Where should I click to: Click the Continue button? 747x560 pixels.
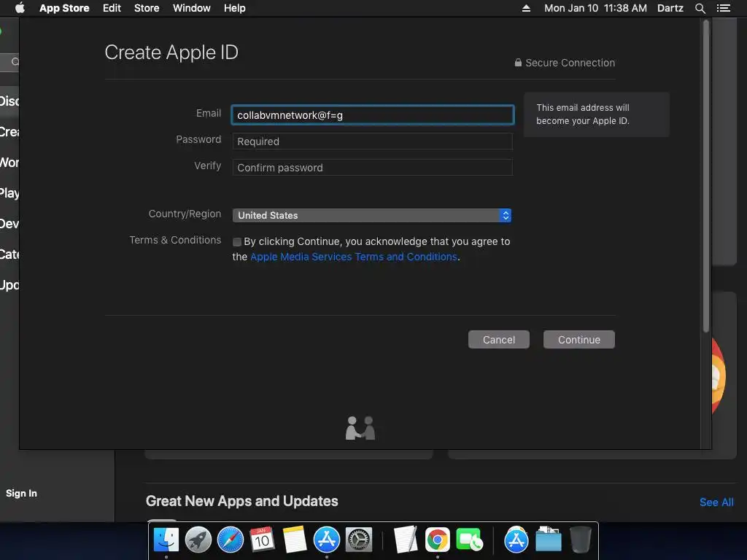[x=578, y=340]
